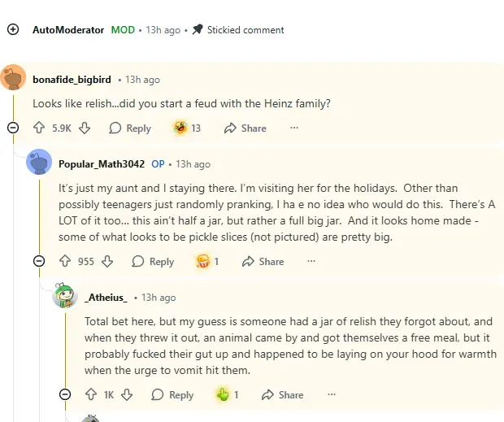
Task: Click popcorn award on Popular_Math3042's reply
Action: click(203, 261)
